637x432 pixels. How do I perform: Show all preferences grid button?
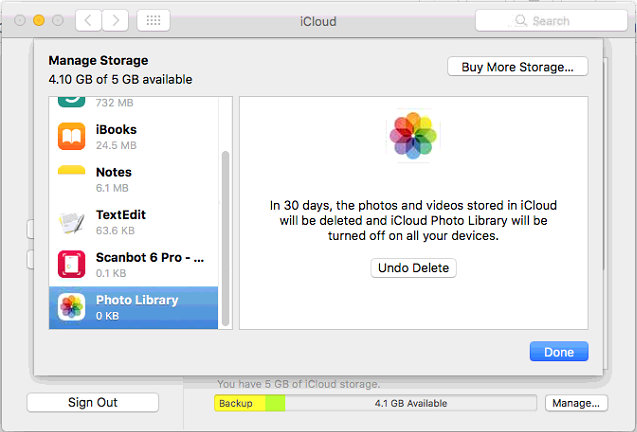[x=152, y=20]
